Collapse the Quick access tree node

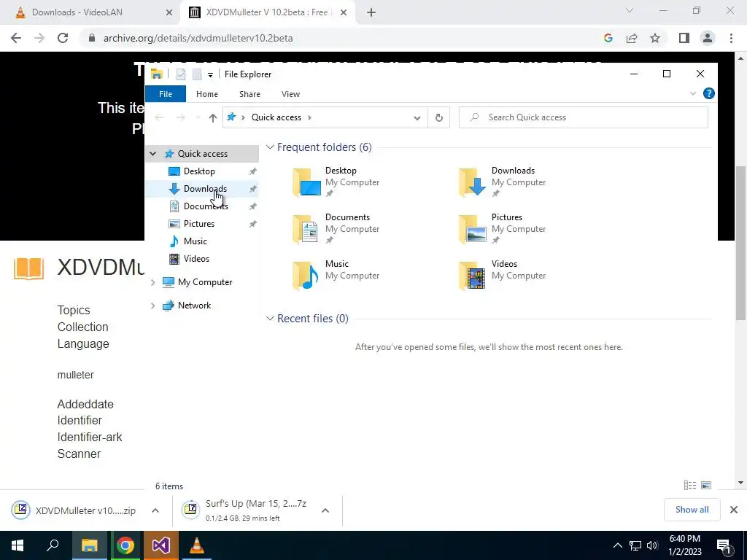(153, 154)
